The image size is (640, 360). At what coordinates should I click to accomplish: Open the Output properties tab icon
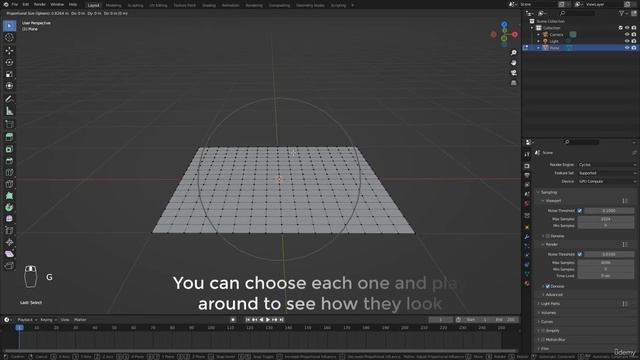pos(527,176)
